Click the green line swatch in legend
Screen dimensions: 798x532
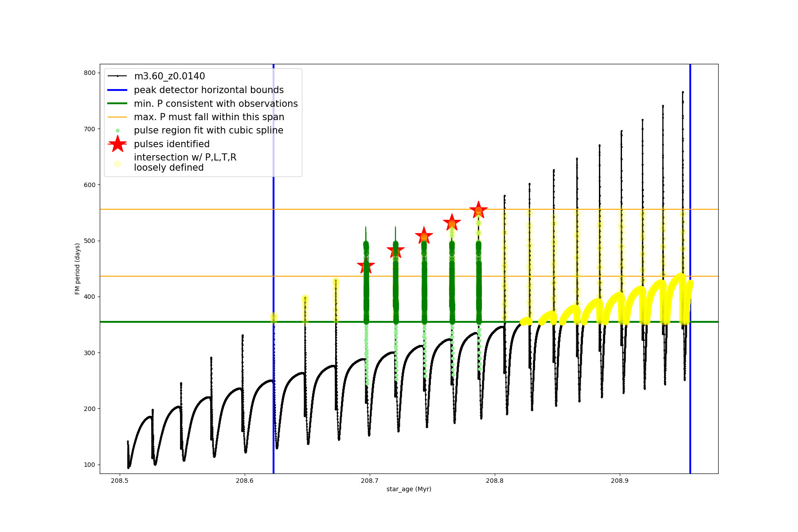(x=117, y=104)
